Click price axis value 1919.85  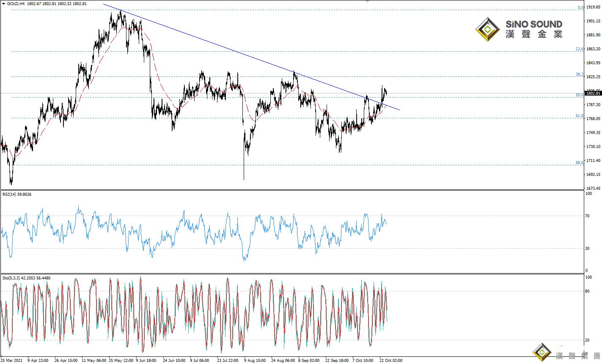point(593,7)
